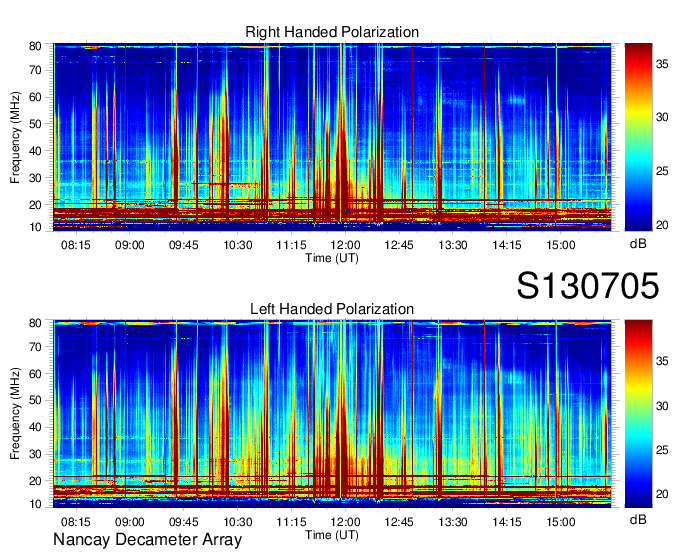Click the 11:15 tick on Right Handed plot
680x552 pixels.
[291, 245]
